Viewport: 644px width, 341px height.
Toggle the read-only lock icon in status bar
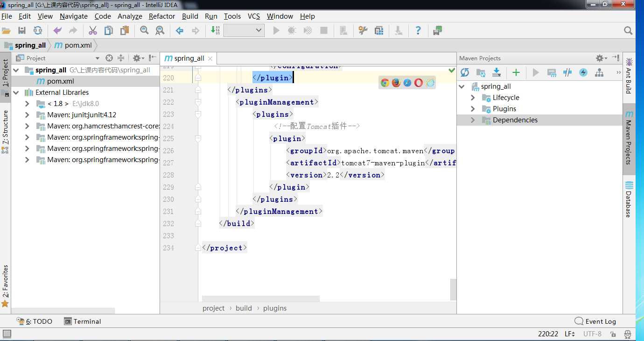pos(613,334)
